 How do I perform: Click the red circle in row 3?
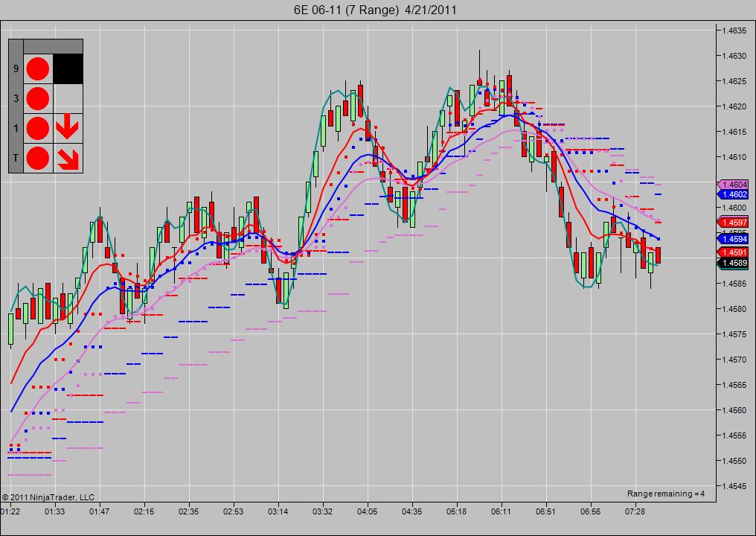38,98
